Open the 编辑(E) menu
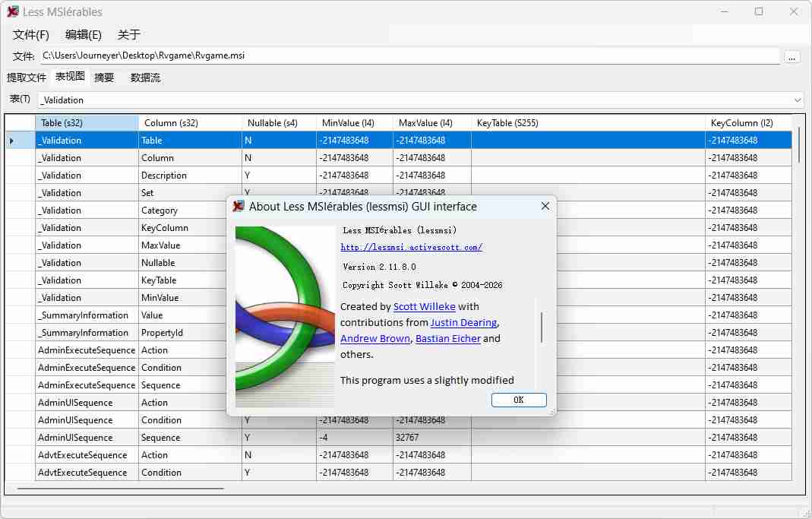Image resolution: width=812 pixels, height=519 pixels. (x=82, y=34)
